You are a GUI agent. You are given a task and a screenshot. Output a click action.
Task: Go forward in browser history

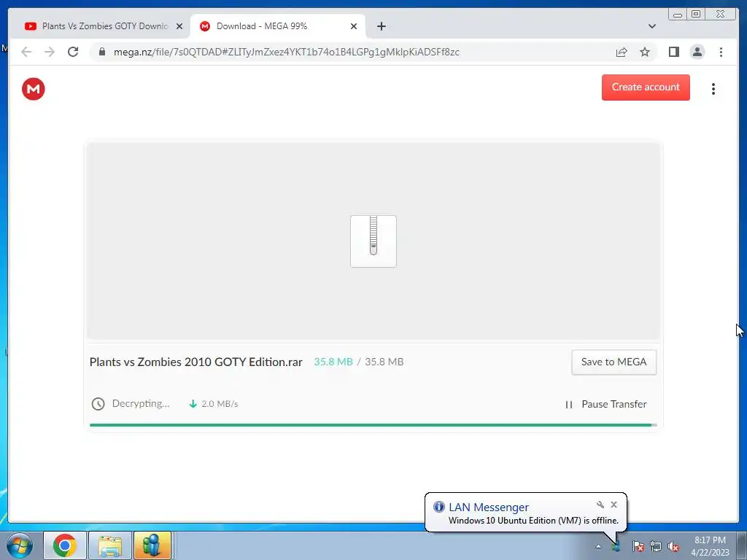[x=50, y=52]
